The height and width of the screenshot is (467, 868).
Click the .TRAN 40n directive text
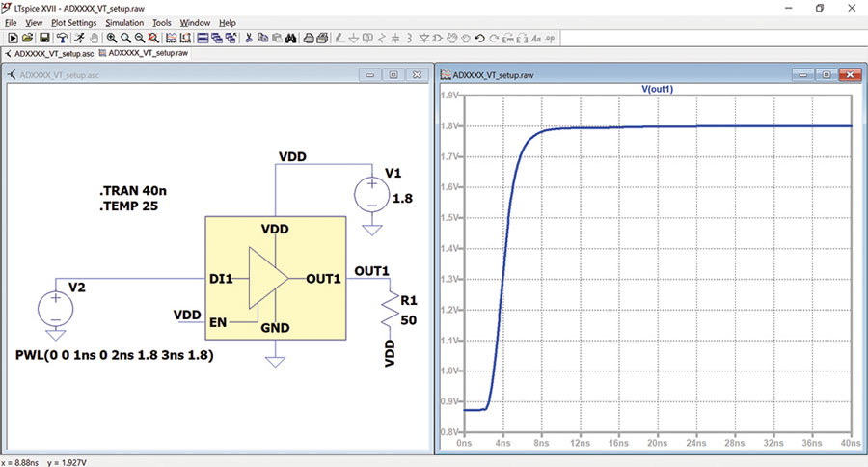point(133,191)
